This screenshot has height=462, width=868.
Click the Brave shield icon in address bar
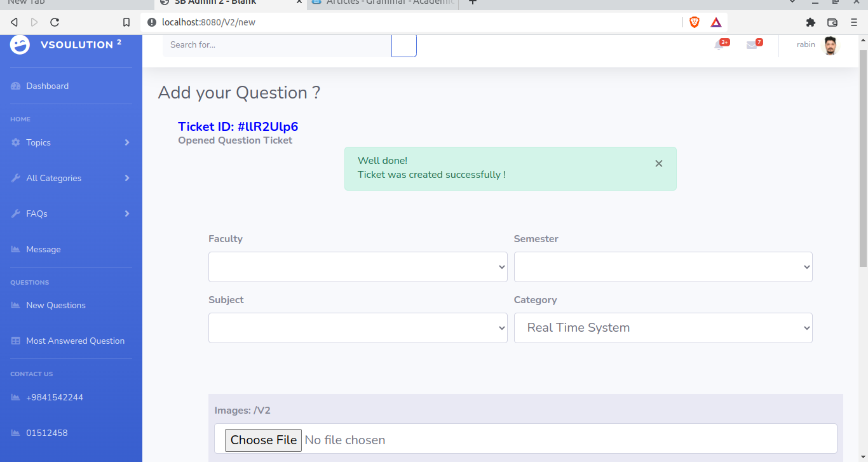tap(695, 22)
